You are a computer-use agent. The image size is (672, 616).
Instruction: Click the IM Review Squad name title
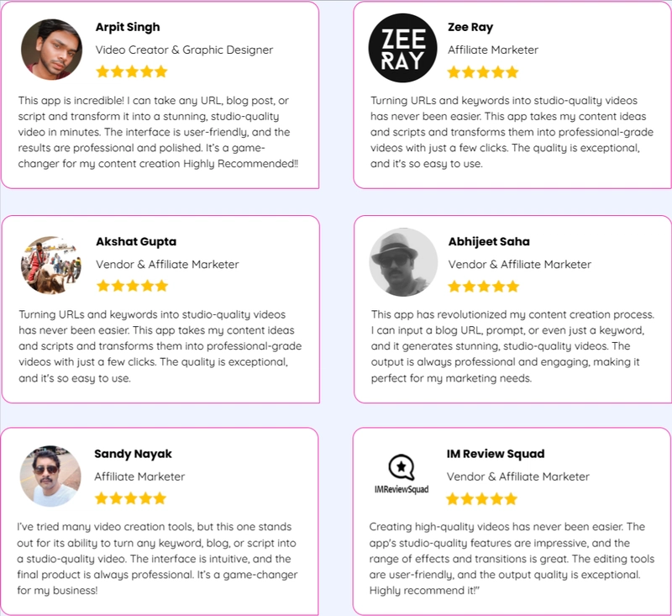click(496, 454)
